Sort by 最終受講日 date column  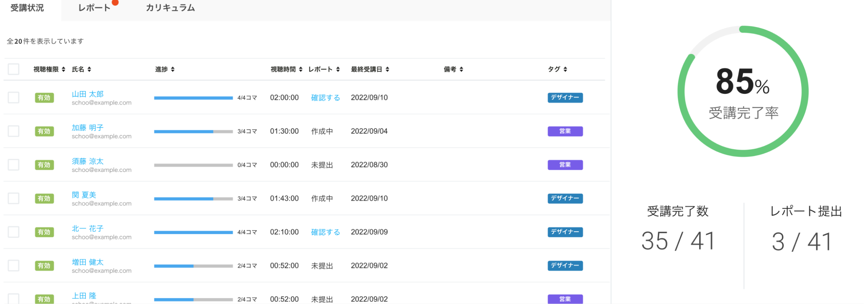point(387,69)
